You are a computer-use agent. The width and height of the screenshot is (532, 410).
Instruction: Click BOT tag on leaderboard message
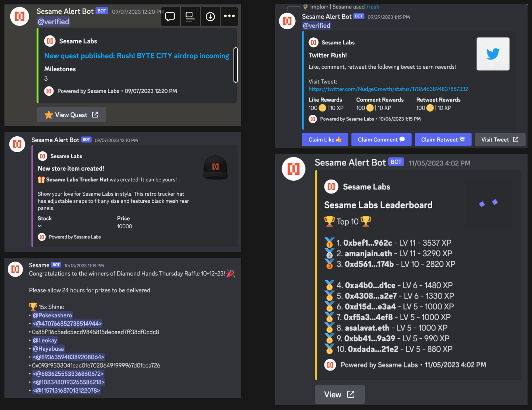pyautogui.click(x=396, y=162)
